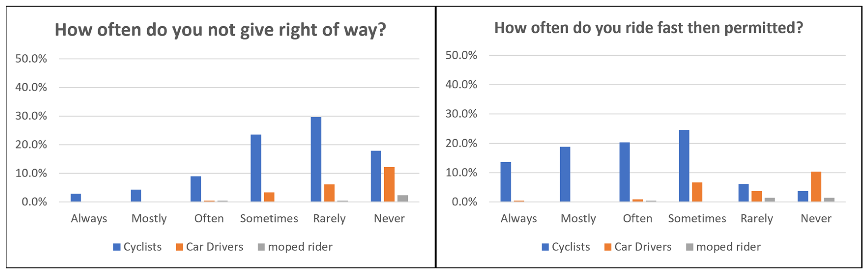The image size is (868, 275).
Task: Click the "moped rider" legend text in the speeding chart
Action: (728, 247)
